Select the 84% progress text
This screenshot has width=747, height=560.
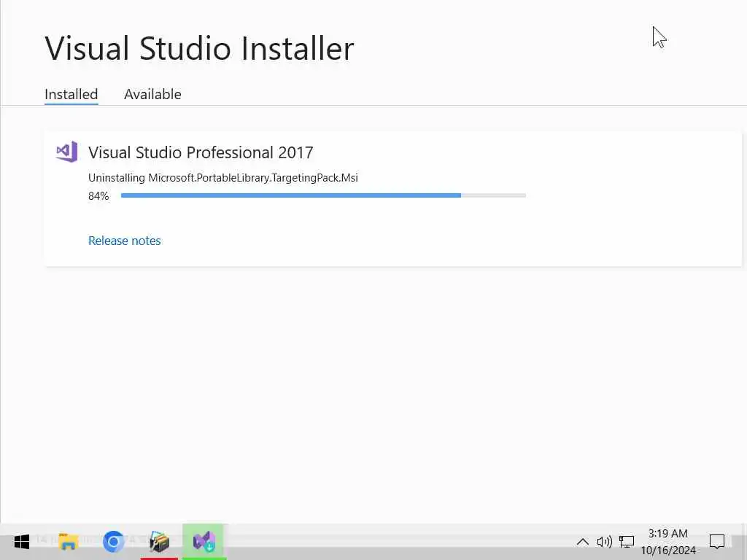[x=98, y=195]
